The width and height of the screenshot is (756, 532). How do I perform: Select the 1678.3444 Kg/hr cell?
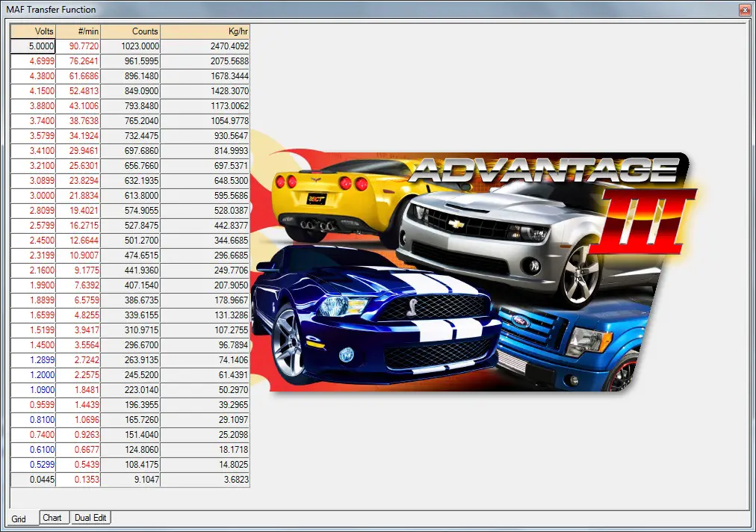coord(205,76)
